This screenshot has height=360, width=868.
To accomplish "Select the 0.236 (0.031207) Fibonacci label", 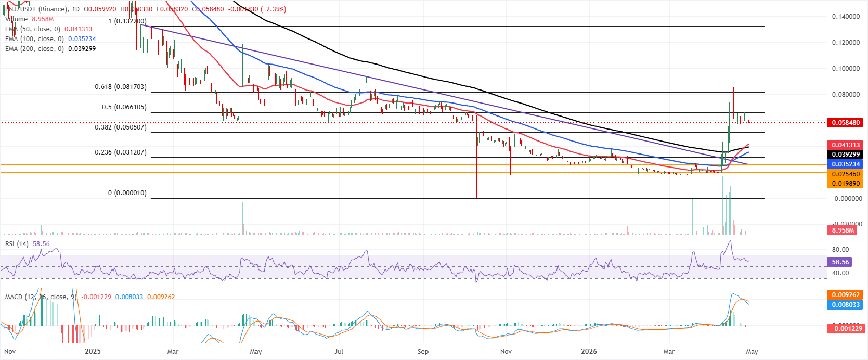I will [x=121, y=152].
